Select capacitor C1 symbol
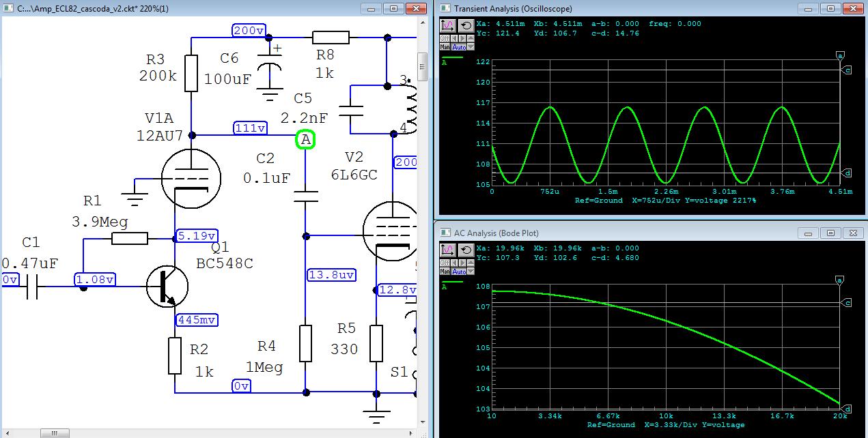The image size is (868, 438). coord(31,287)
